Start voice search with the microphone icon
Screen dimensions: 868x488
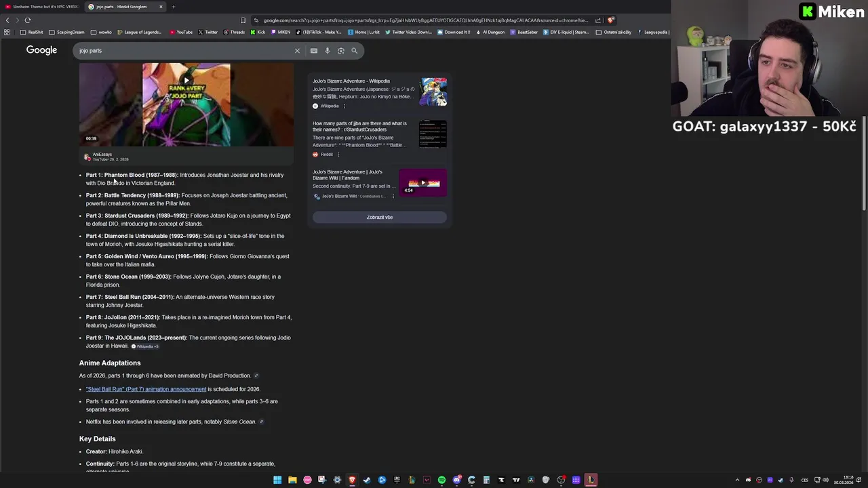328,51
